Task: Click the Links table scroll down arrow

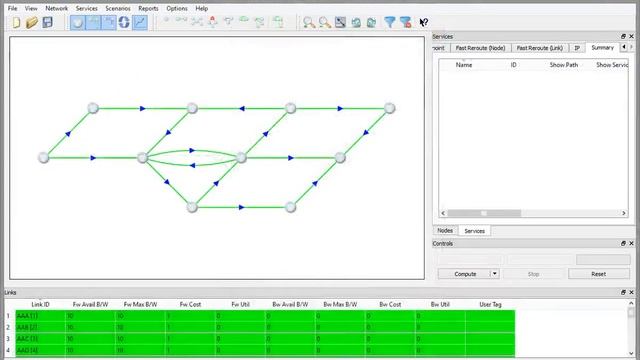Action: pos(631,353)
